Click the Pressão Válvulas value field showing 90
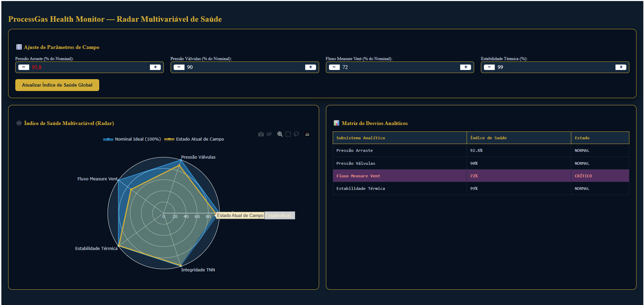Screen dimensions: 644x305 [245, 67]
